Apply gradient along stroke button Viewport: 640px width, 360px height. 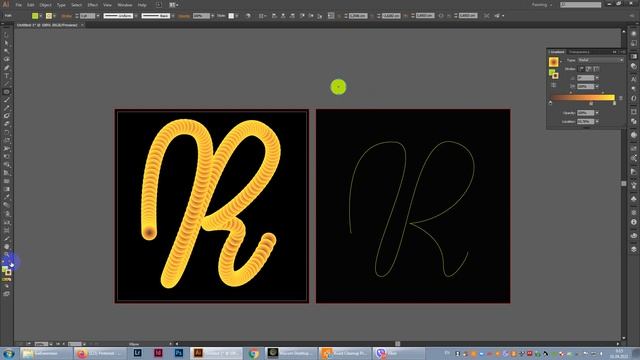589,69
